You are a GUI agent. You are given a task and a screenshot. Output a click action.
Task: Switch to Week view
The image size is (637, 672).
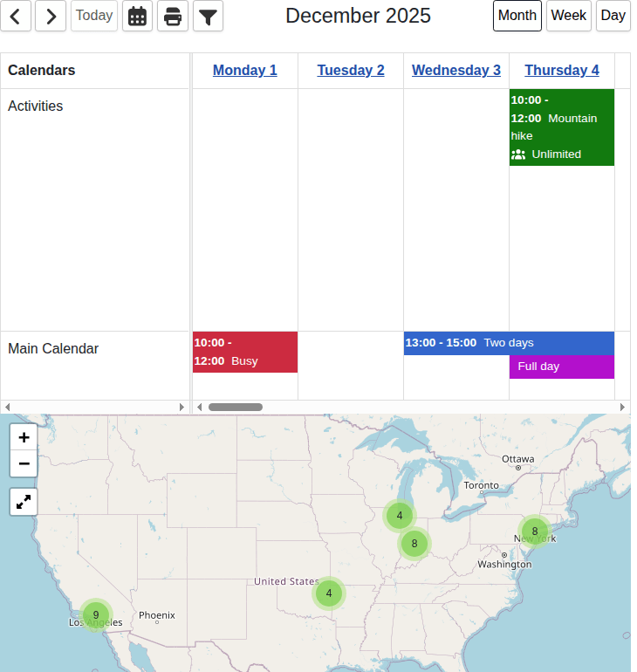tap(568, 16)
